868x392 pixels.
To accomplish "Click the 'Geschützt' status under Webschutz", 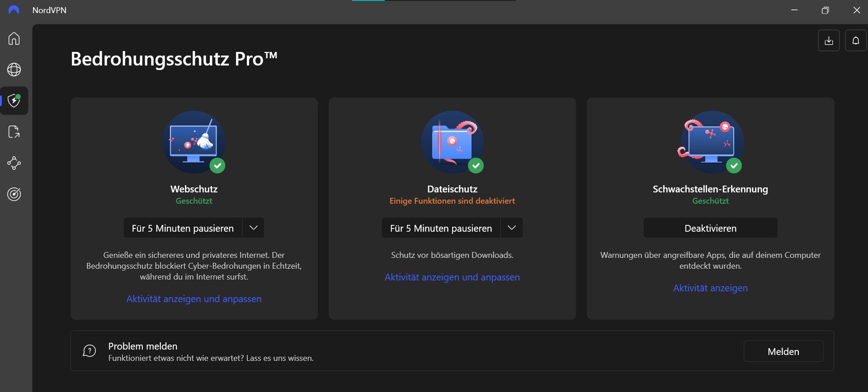I will [194, 201].
